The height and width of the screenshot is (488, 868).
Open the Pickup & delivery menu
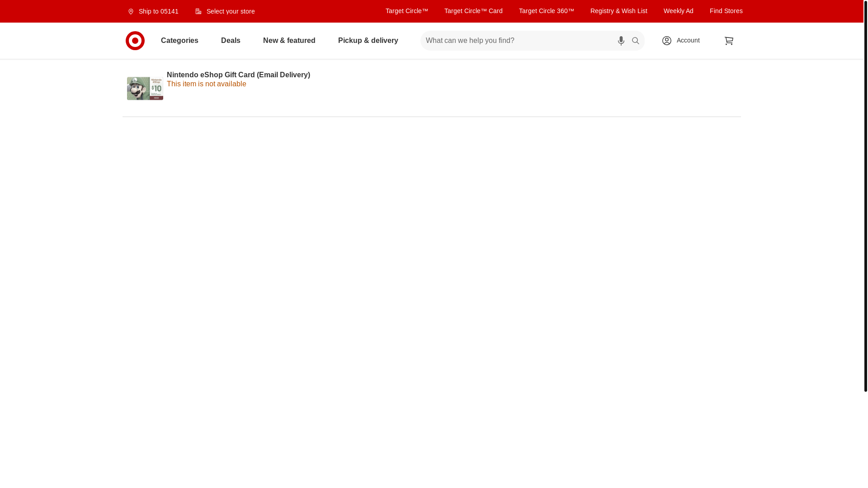click(x=368, y=41)
